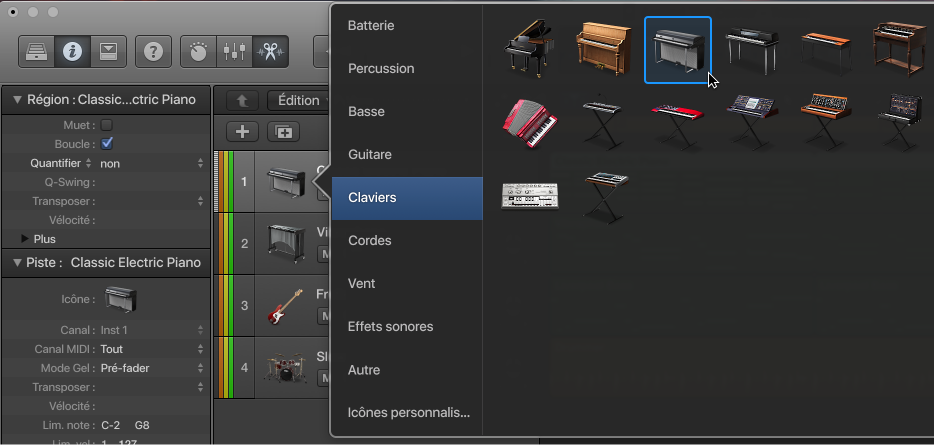Open Quick Help question mark button
The height and width of the screenshot is (446, 934).
[153, 51]
